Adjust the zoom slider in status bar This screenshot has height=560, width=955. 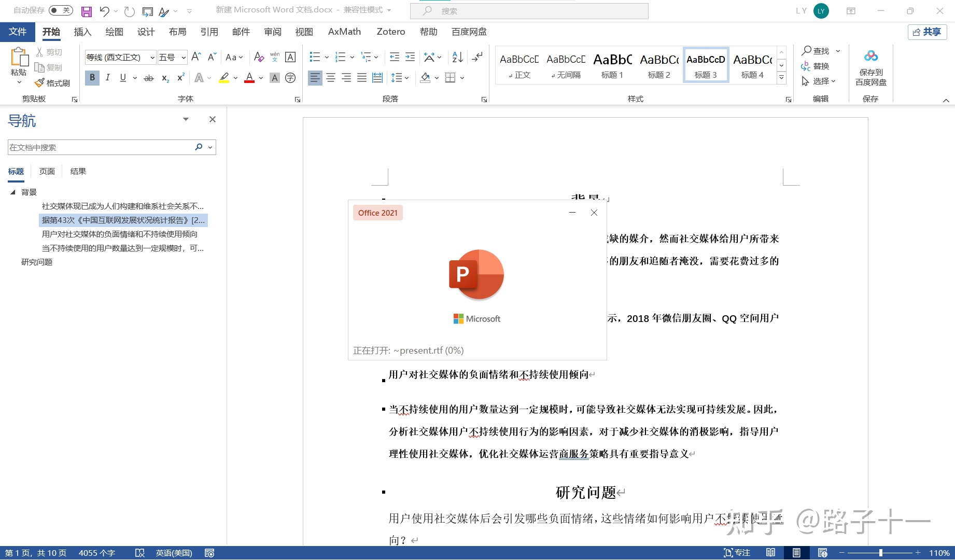(880, 553)
